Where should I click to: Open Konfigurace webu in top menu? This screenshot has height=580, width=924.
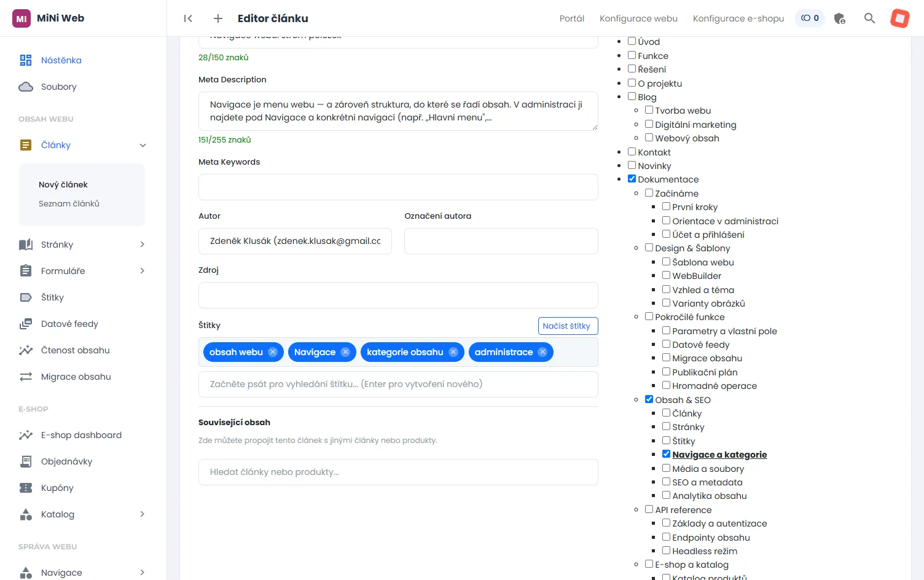coord(638,18)
